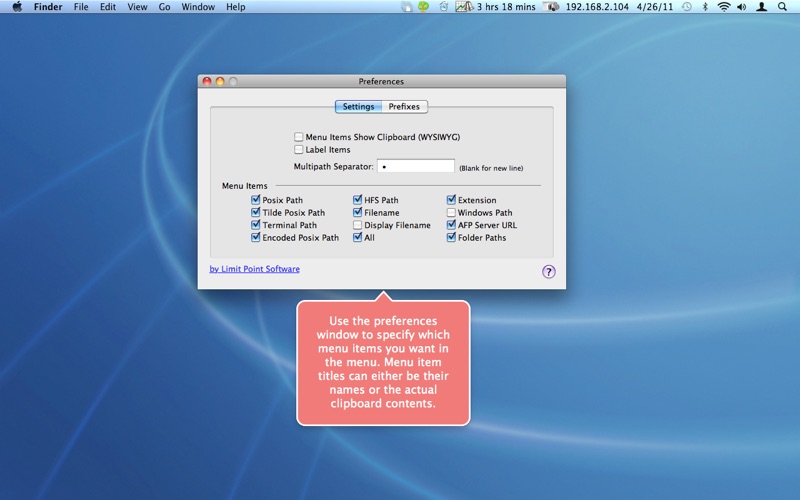Enable the Label Items checkbox

[x=298, y=149]
